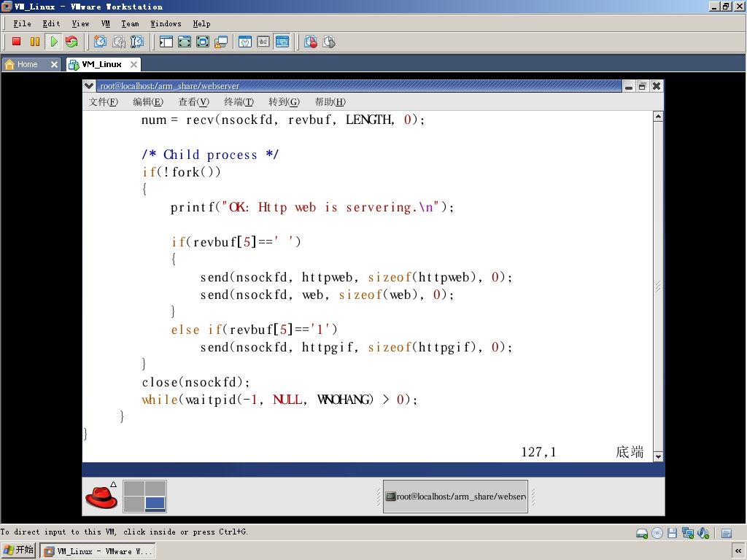Click the while(waitpid line of code
This screenshot has height=560, width=747.
pyautogui.click(x=279, y=400)
